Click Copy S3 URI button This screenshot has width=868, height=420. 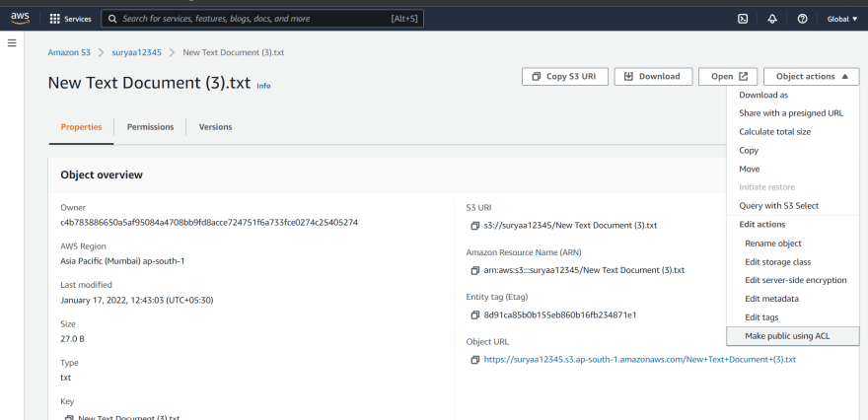(565, 76)
